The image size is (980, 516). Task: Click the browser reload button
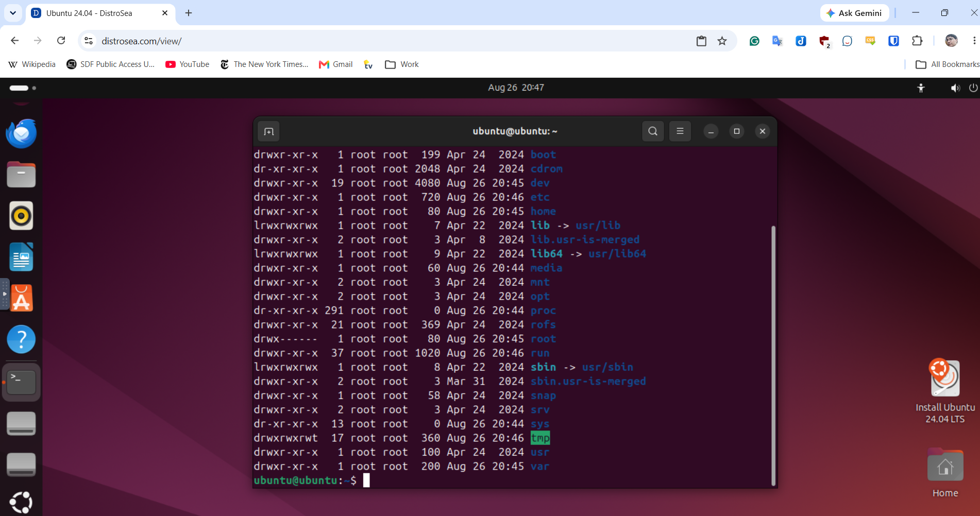pos(61,41)
